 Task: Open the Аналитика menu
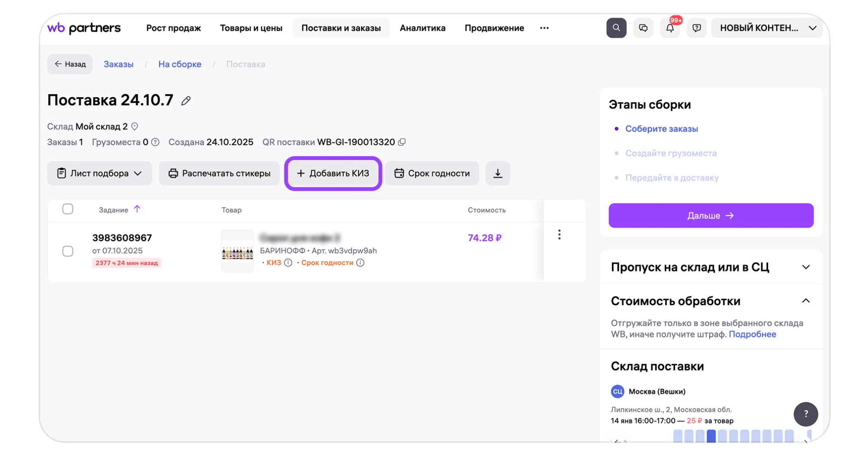pyautogui.click(x=422, y=28)
